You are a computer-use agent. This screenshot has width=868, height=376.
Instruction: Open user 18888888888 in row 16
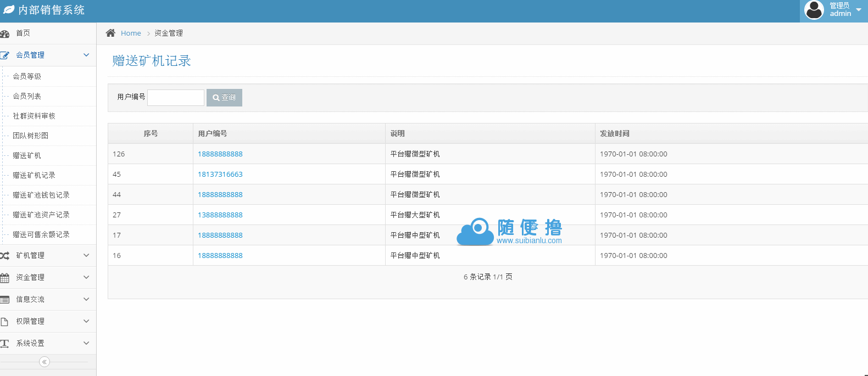point(220,256)
